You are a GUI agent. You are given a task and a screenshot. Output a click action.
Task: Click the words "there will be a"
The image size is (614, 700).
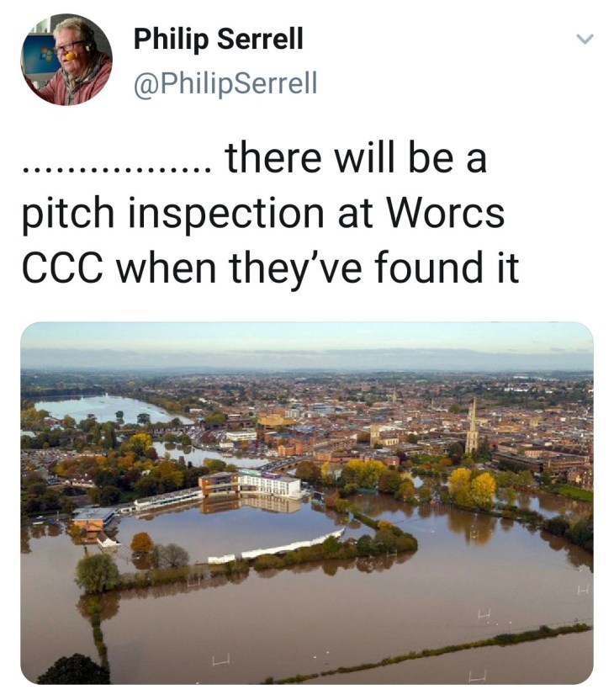coord(356,159)
